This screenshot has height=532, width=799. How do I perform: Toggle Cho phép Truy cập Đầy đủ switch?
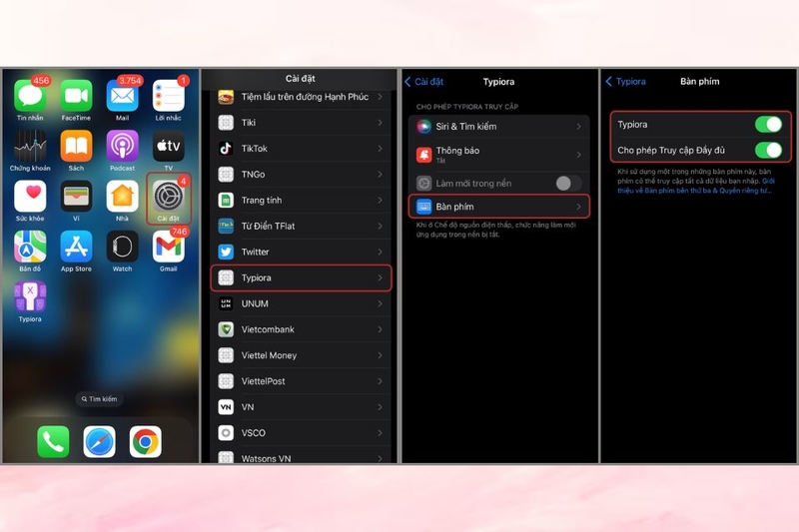coord(768,150)
